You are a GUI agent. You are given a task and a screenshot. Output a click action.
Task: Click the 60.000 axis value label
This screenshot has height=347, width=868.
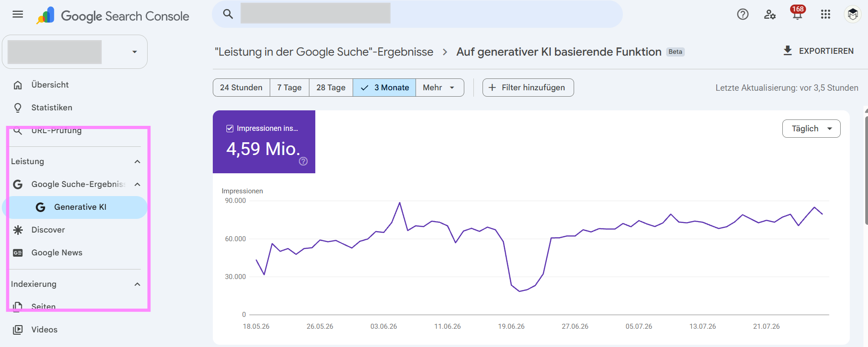(x=235, y=239)
